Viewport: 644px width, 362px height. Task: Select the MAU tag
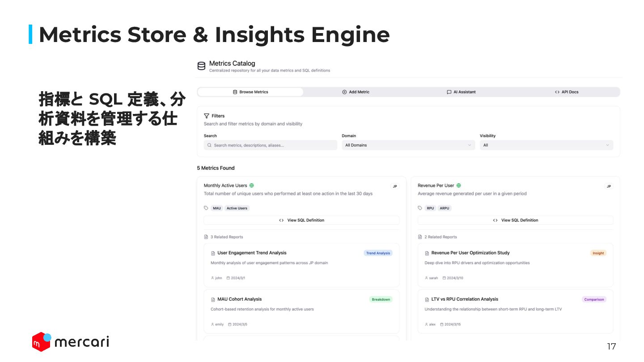[217, 208]
